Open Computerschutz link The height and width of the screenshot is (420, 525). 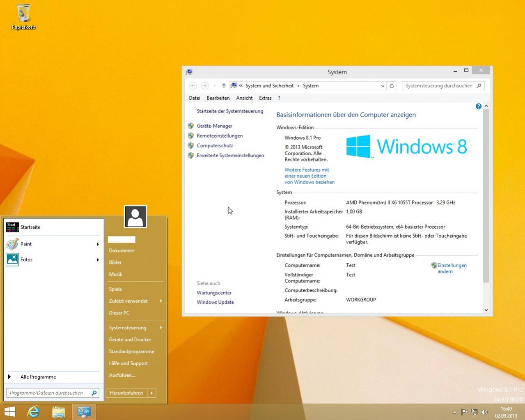pos(215,146)
